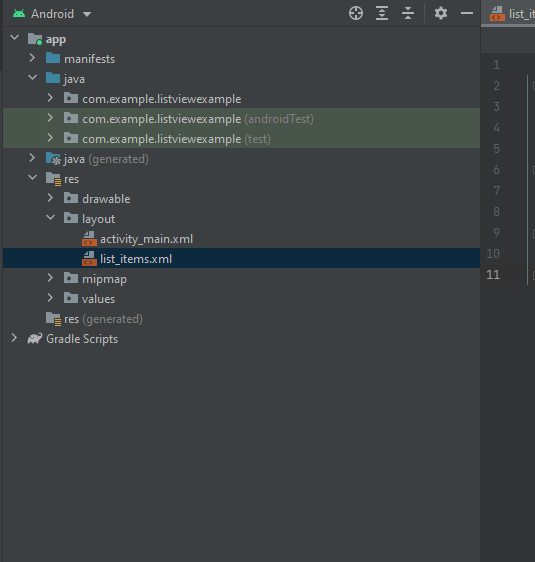Expand the main com.example.listviewexample package
Screen dimensions: 535x562
(50, 98)
